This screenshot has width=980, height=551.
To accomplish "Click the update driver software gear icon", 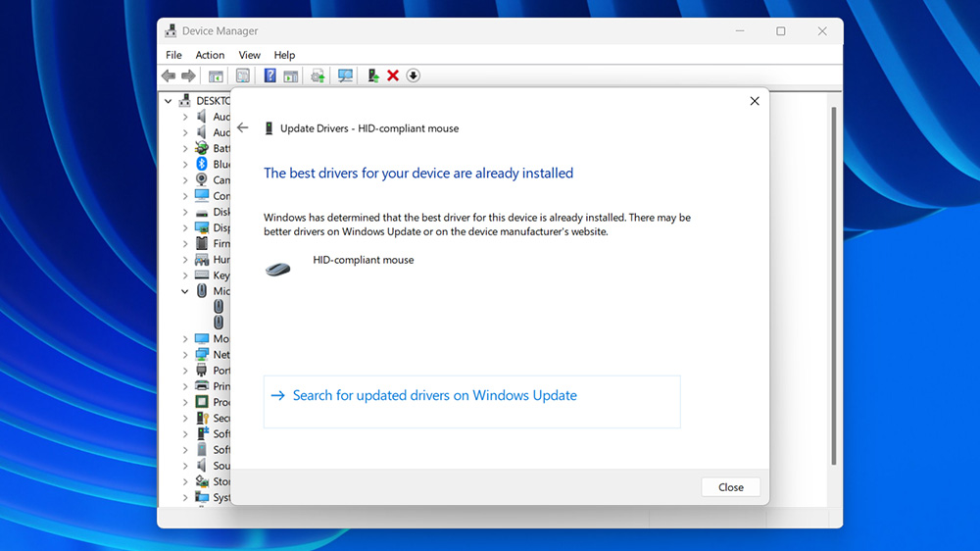I will point(318,75).
